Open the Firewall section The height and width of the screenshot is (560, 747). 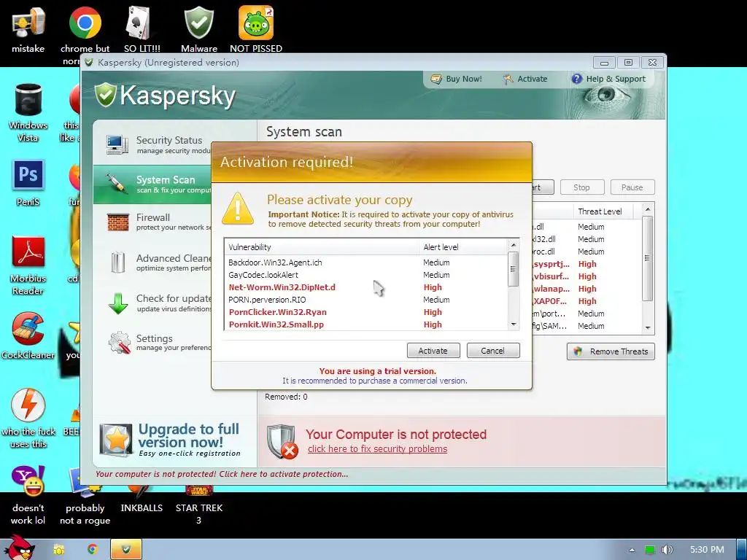(152, 222)
